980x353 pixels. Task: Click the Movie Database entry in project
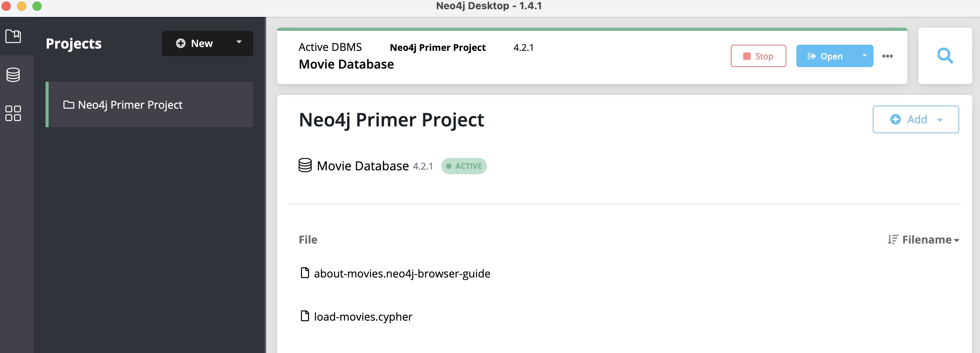(x=363, y=166)
